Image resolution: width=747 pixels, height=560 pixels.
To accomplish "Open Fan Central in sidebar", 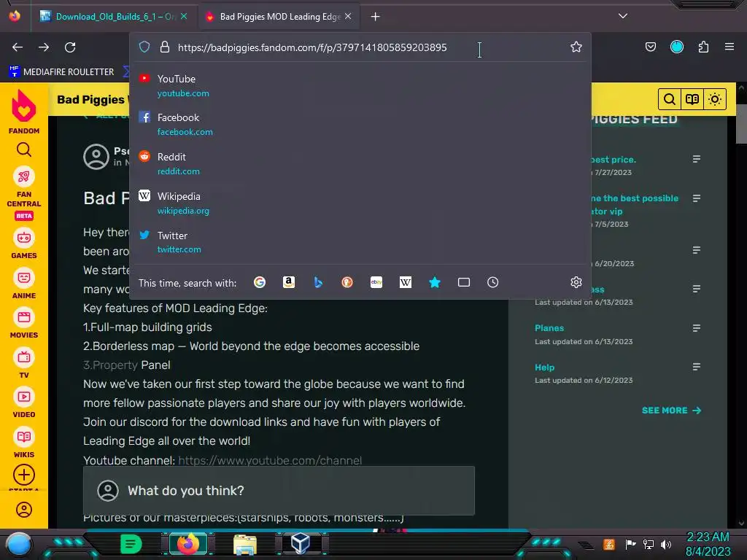I will point(24,192).
